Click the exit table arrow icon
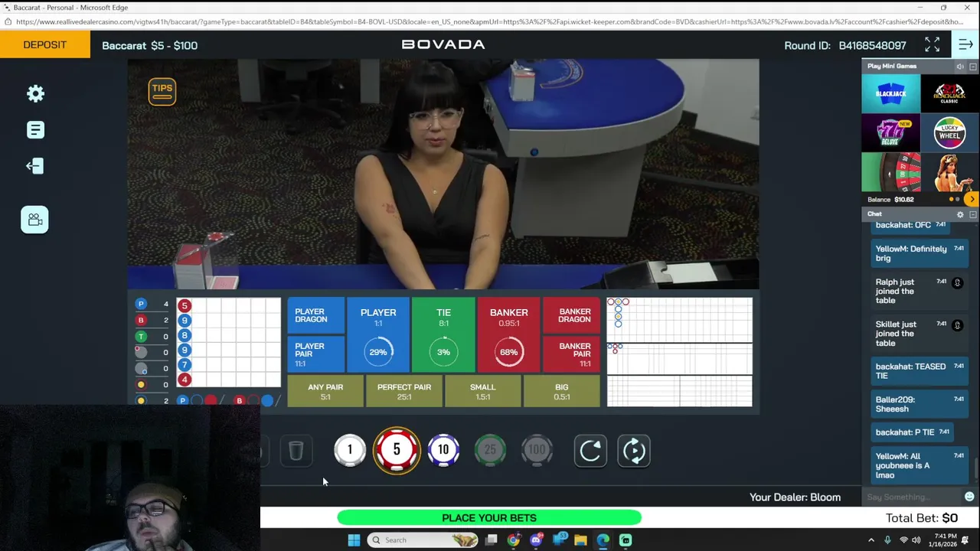Image resolution: width=980 pixels, height=551 pixels. click(34, 166)
